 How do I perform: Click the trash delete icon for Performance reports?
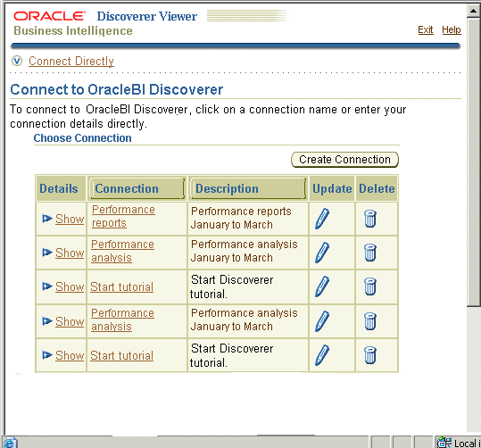[x=370, y=219]
